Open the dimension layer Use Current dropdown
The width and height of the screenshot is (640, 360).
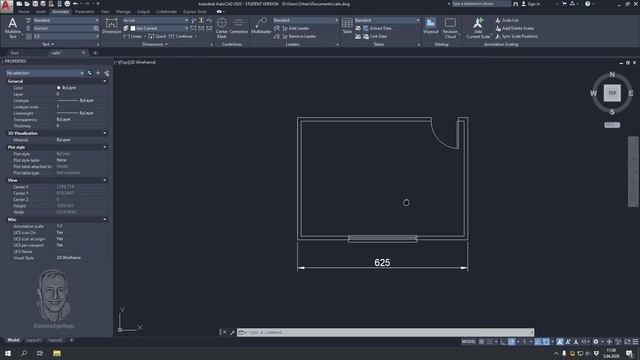click(x=159, y=28)
